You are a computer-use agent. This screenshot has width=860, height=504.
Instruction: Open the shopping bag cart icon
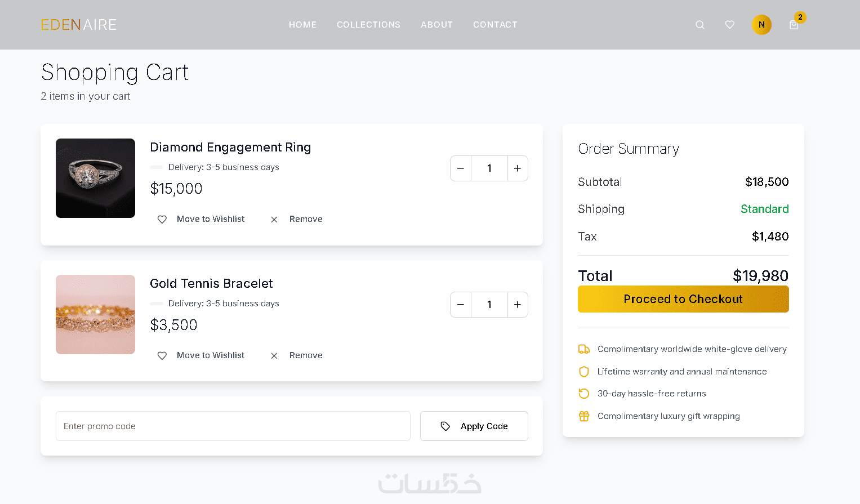click(794, 25)
